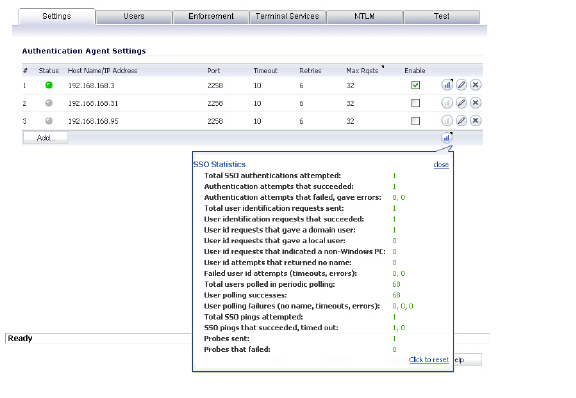Delete agent 192.168.168.3 with X icon

476,85
